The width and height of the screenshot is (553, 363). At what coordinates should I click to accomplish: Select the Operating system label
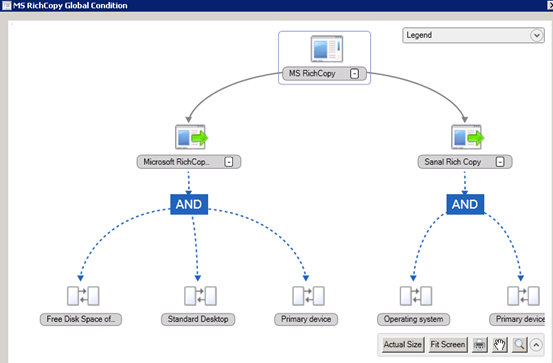click(x=413, y=319)
